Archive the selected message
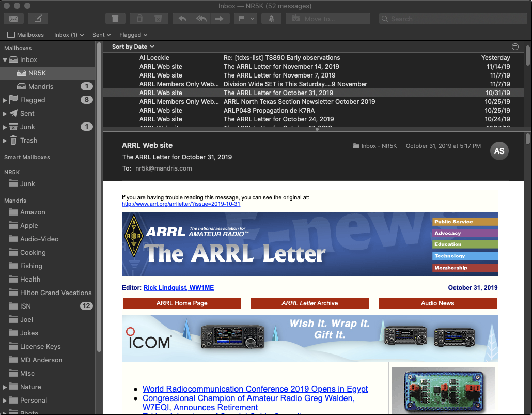Image resolution: width=532 pixels, height=415 pixels. tap(115, 19)
